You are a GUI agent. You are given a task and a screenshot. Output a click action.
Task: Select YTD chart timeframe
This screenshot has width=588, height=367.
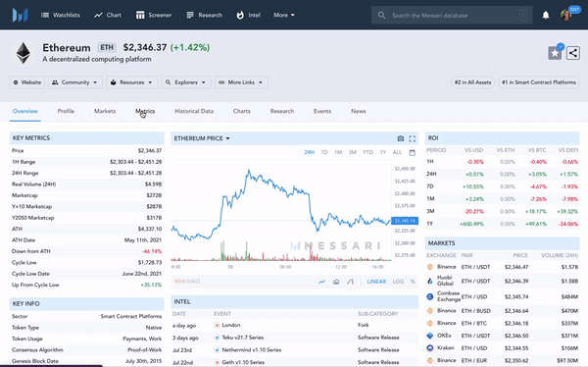point(367,152)
